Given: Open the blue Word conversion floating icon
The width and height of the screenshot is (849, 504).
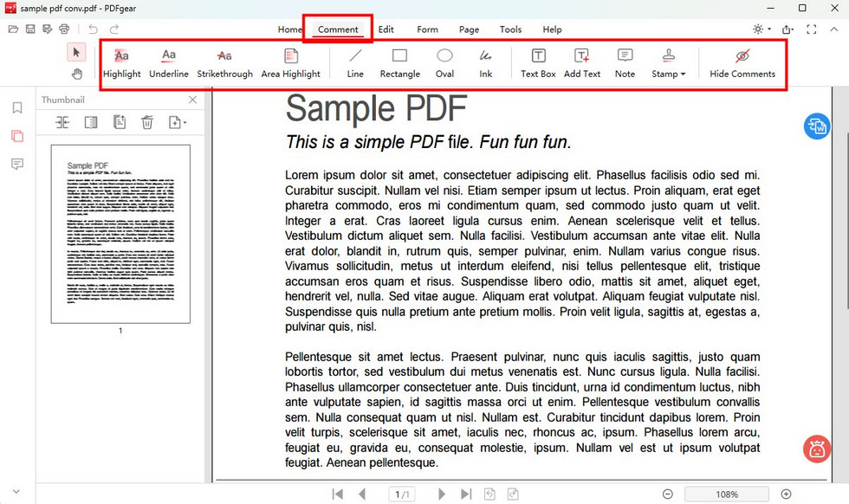Looking at the screenshot, I should [816, 126].
